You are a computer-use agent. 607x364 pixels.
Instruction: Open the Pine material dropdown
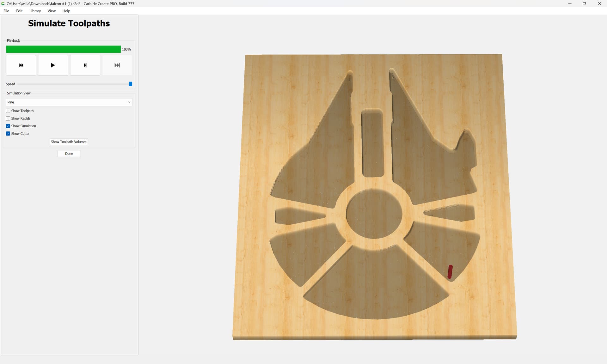click(69, 102)
